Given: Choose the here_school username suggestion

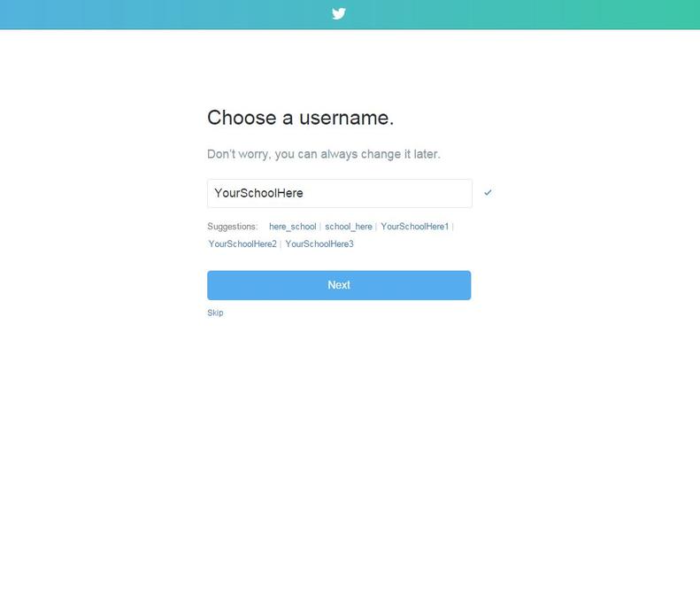Looking at the screenshot, I should pos(292,227).
